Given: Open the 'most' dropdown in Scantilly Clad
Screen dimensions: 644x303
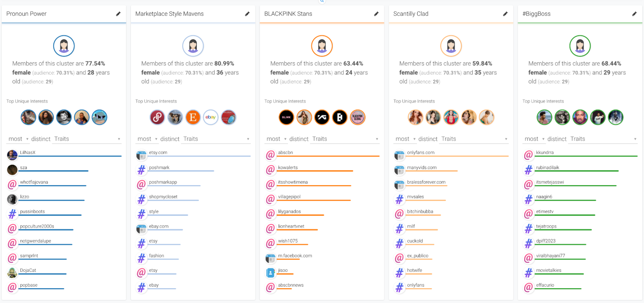Looking at the screenshot, I should [x=405, y=139].
